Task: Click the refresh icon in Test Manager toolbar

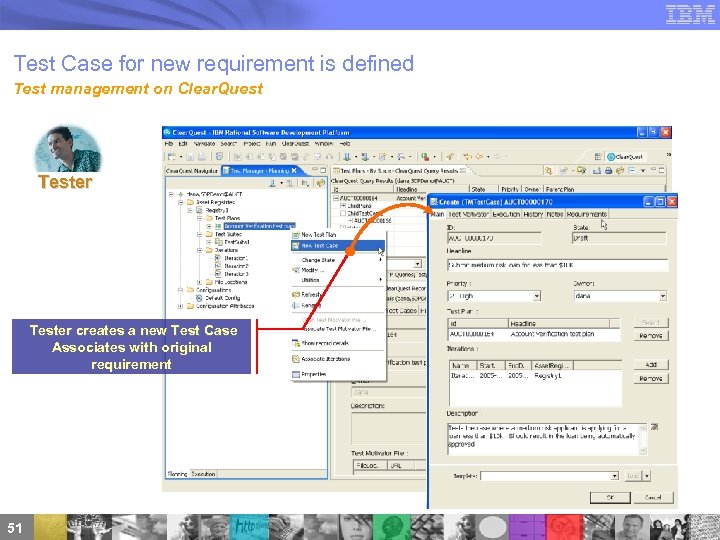Action: (321, 183)
